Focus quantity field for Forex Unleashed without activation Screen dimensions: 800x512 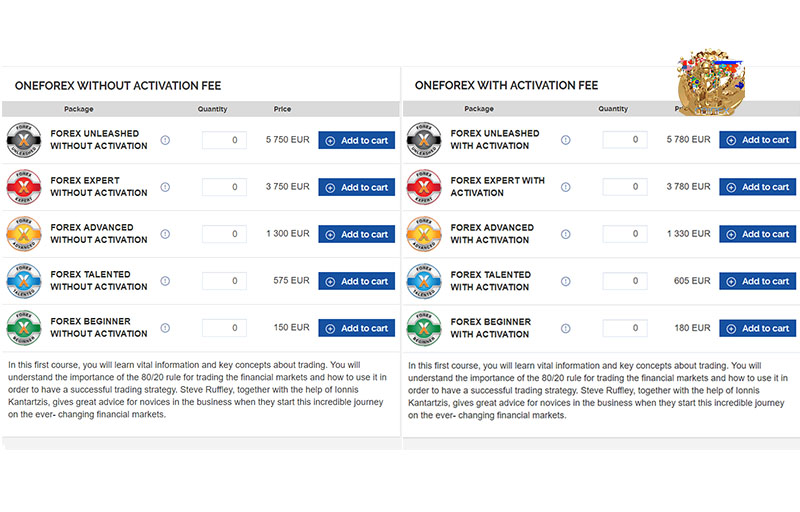coord(224,140)
